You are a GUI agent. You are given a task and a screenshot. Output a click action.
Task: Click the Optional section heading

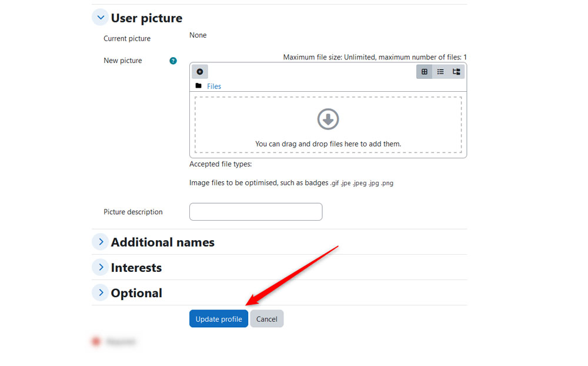(136, 292)
